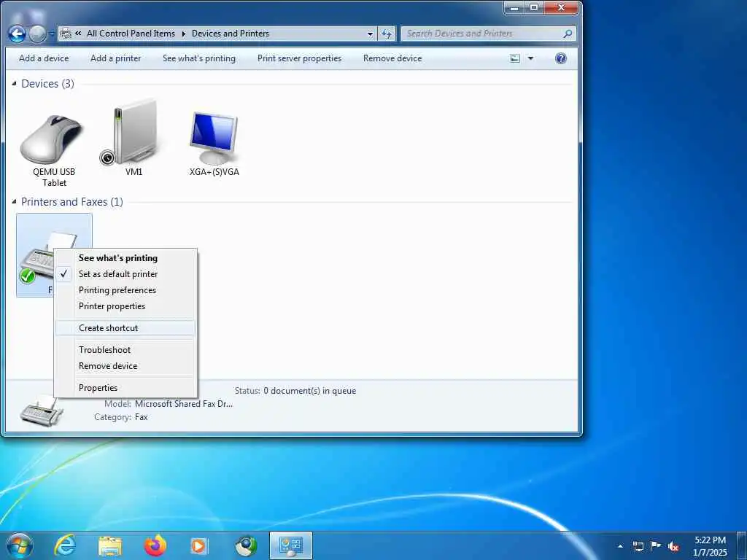Select the XGA+(S)VGA monitor device
The width and height of the screenshot is (747, 560).
(214, 144)
